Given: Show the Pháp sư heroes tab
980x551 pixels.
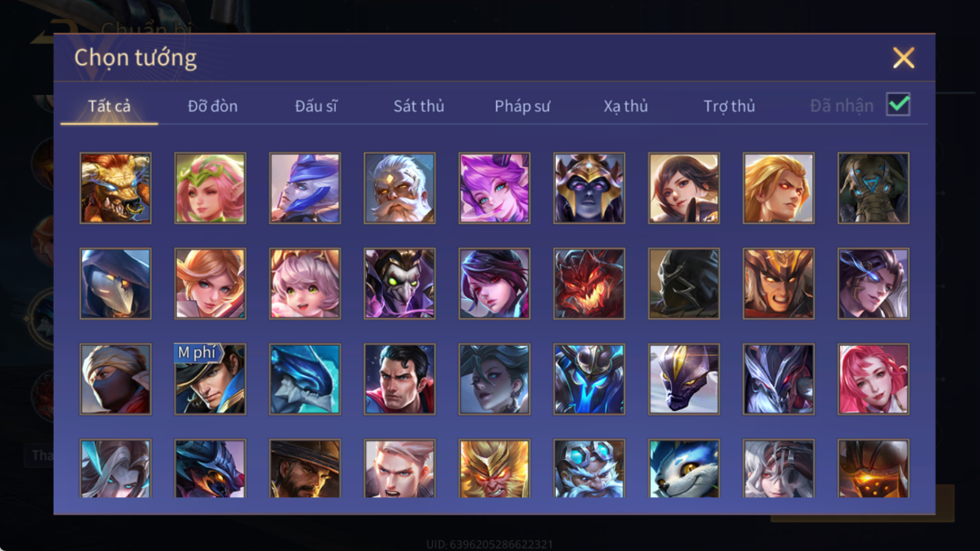Looking at the screenshot, I should pos(522,105).
